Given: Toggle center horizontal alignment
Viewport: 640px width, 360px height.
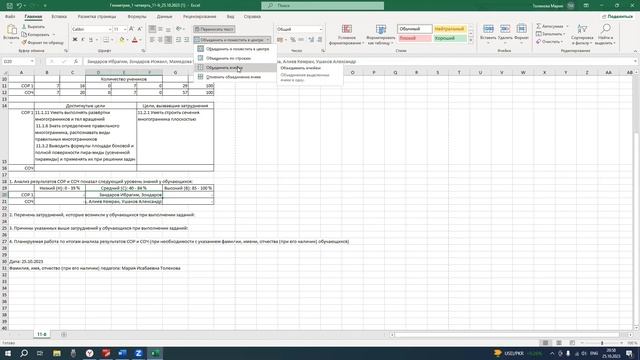Looking at the screenshot, I should (160, 40).
